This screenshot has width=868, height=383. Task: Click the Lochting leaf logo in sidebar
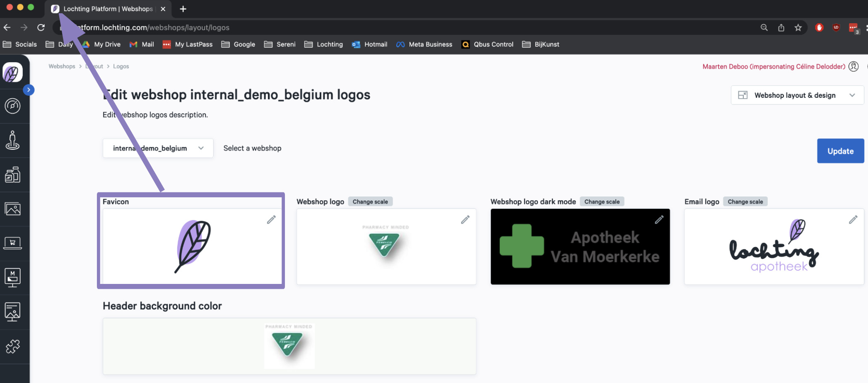click(12, 73)
